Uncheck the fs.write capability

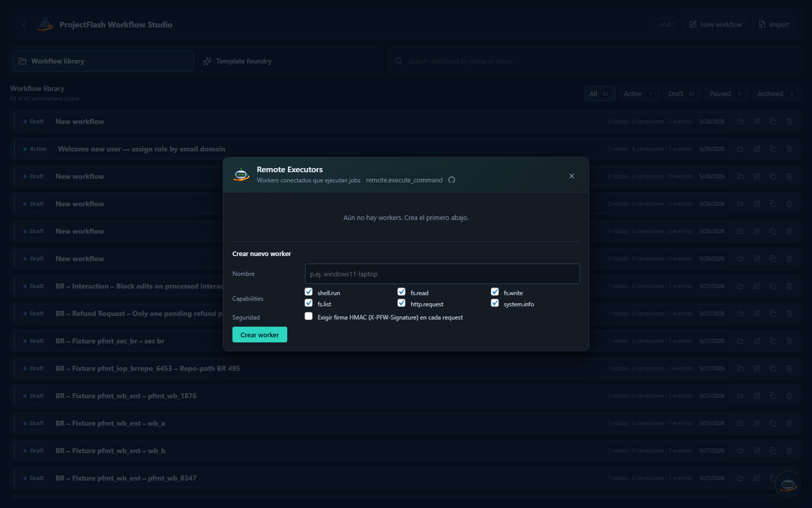coord(495,292)
